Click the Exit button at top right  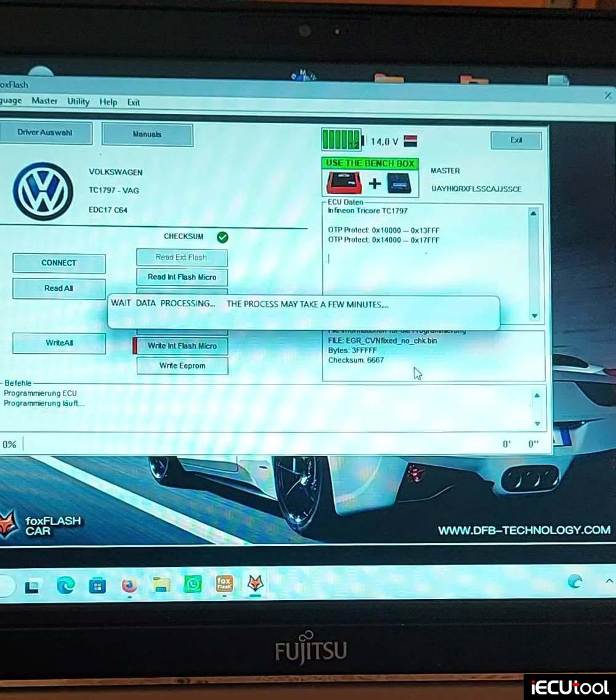click(516, 140)
